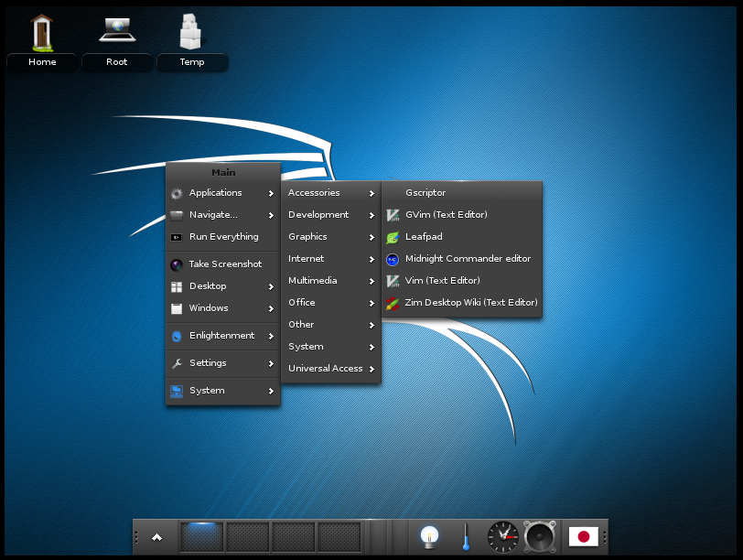
Task: Expand the Desktop submenu arrow
Action: 271,286
